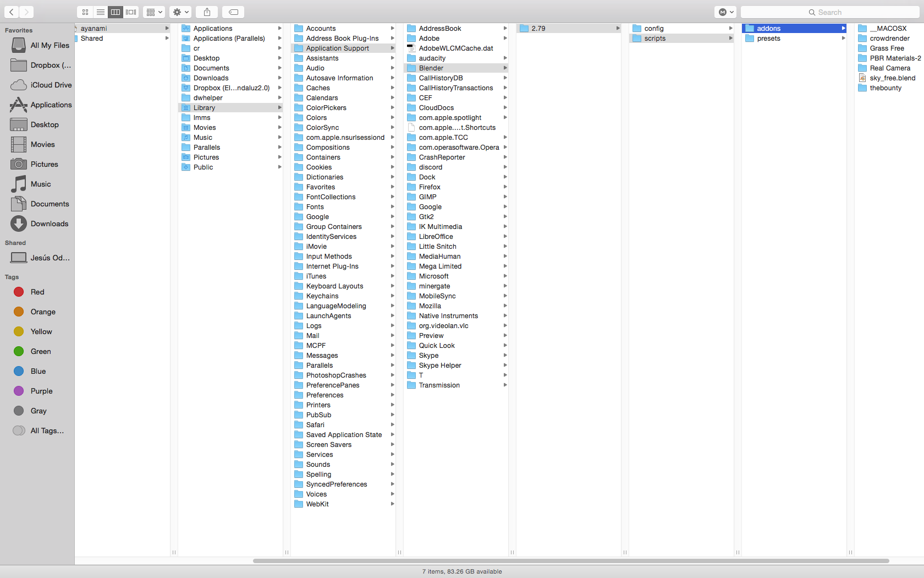Filter by the Purple tag
Screen dimensions: 924x578
[x=37, y=391]
